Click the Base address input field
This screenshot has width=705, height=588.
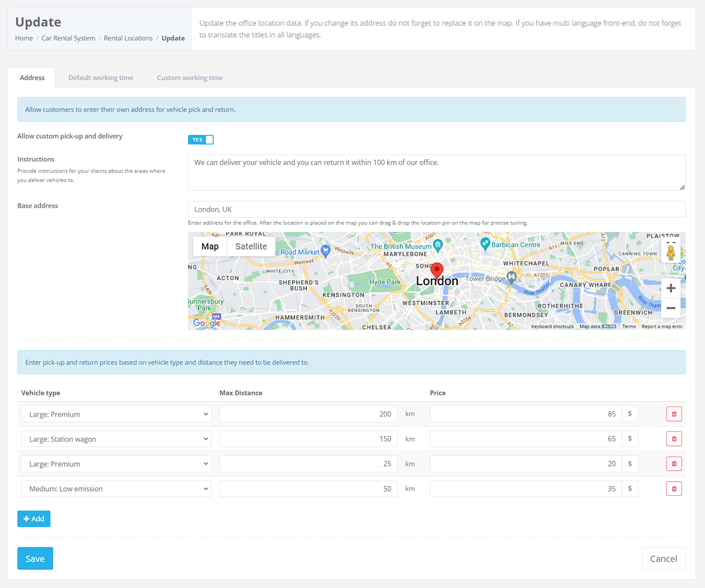pos(436,210)
